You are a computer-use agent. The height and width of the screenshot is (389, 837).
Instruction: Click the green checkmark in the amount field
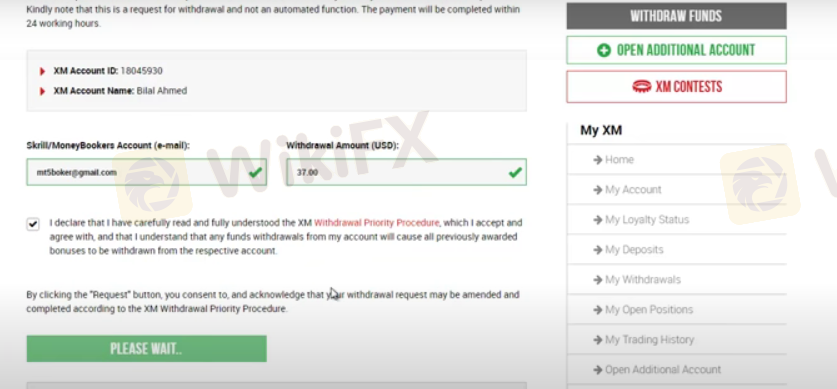515,172
